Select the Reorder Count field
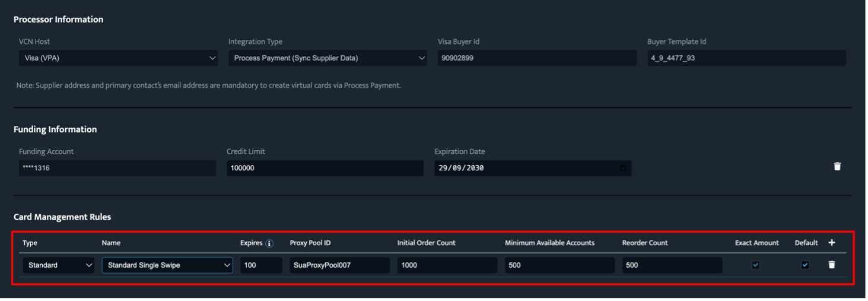This screenshot has width=868, height=301. [672, 265]
